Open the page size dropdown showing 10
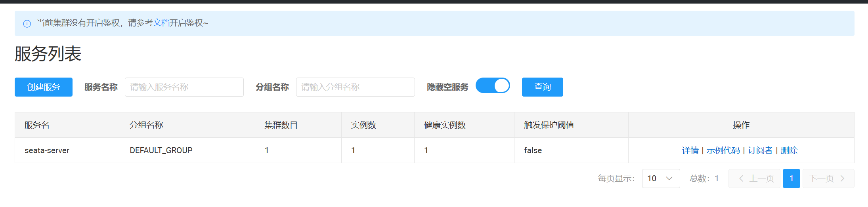 [x=661, y=179]
